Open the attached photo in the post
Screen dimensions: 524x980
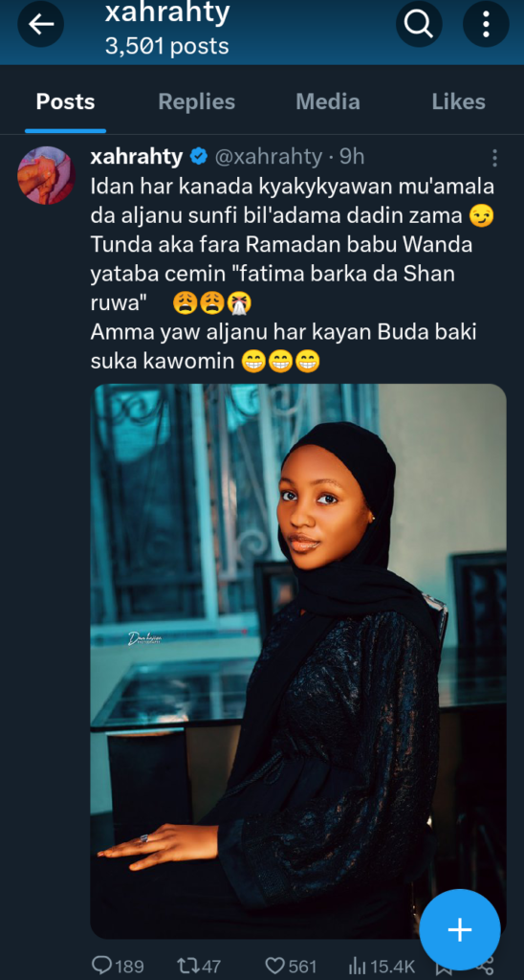click(x=298, y=660)
